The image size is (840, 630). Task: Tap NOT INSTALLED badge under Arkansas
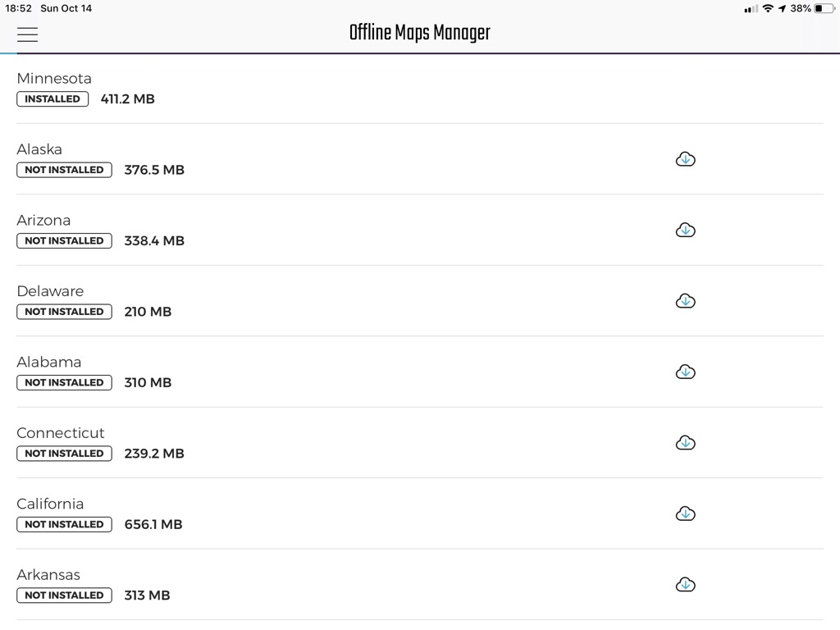(x=64, y=596)
